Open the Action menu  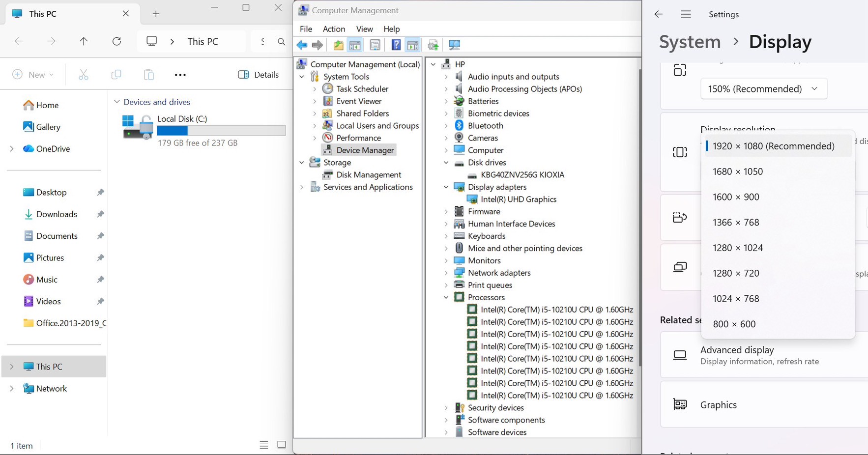tap(334, 29)
